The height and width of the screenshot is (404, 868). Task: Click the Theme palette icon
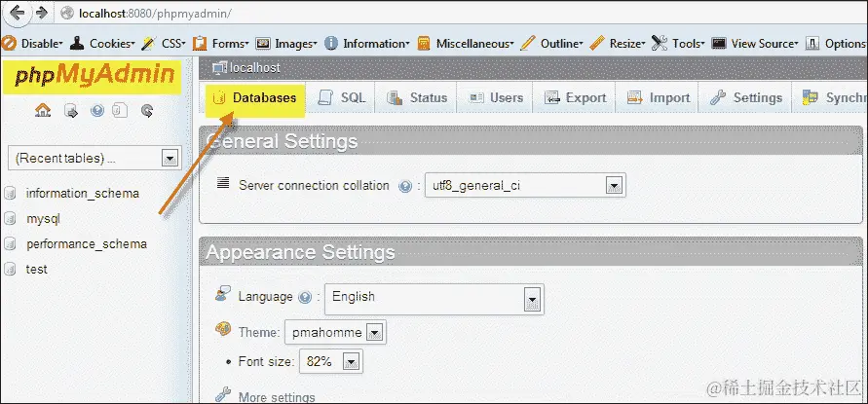pyautogui.click(x=222, y=329)
